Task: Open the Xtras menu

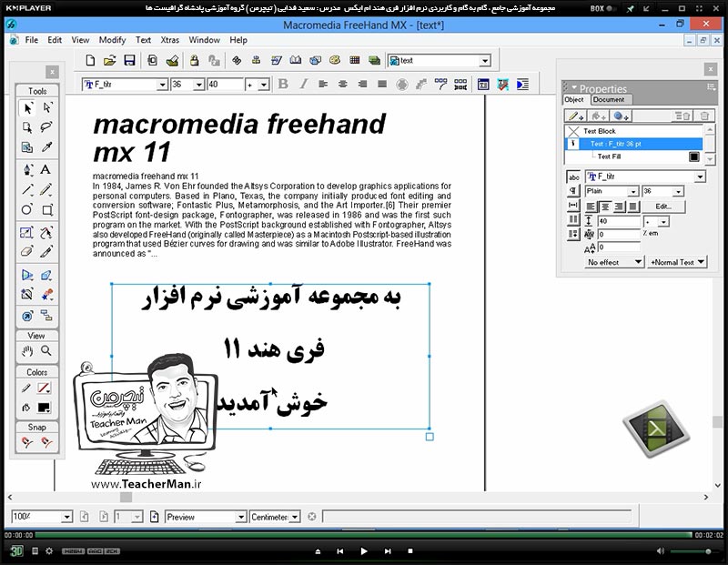Action: [170, 40]
